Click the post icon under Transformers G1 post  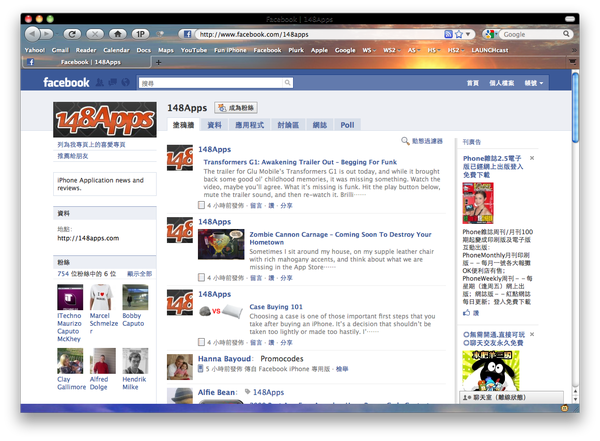201,205
